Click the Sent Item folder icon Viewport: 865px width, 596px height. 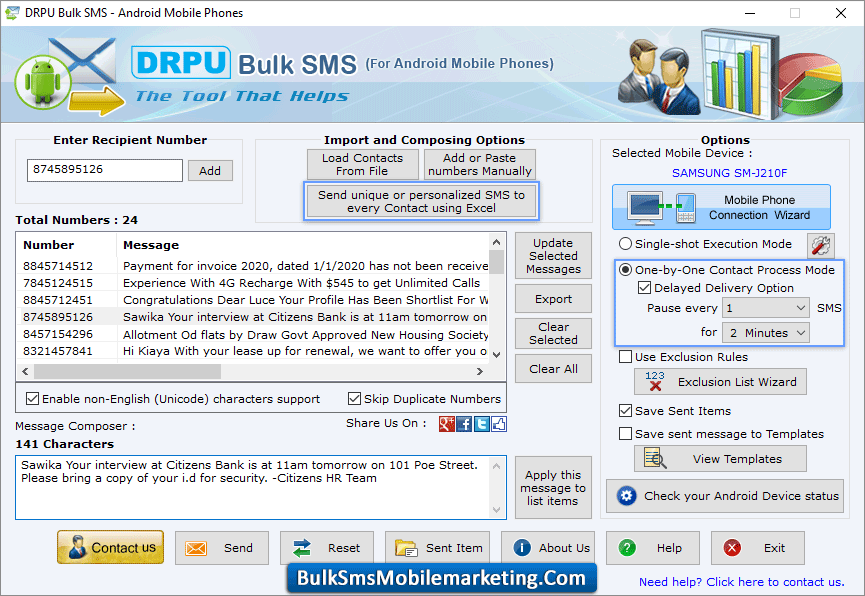pos(406,548)
